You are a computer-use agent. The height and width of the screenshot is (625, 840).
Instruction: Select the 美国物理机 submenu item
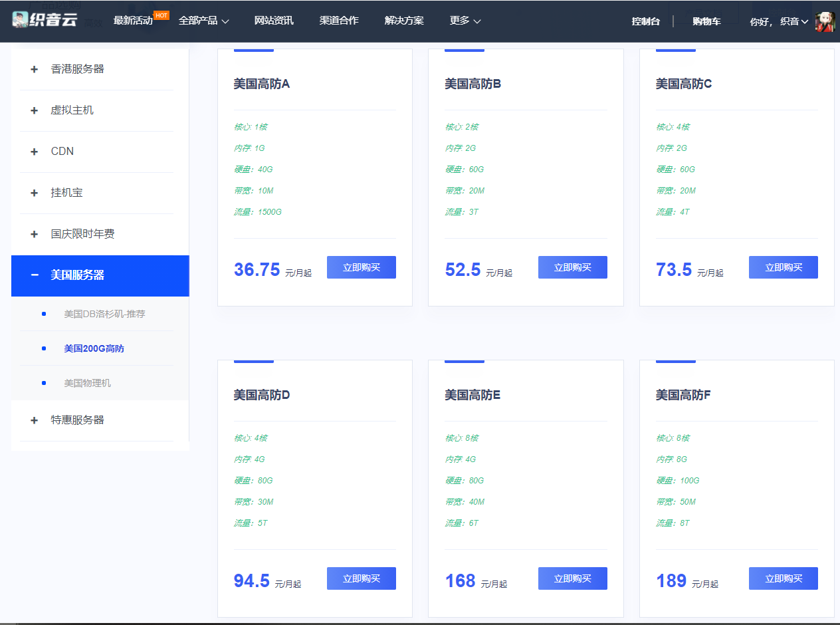coord(87,383)
